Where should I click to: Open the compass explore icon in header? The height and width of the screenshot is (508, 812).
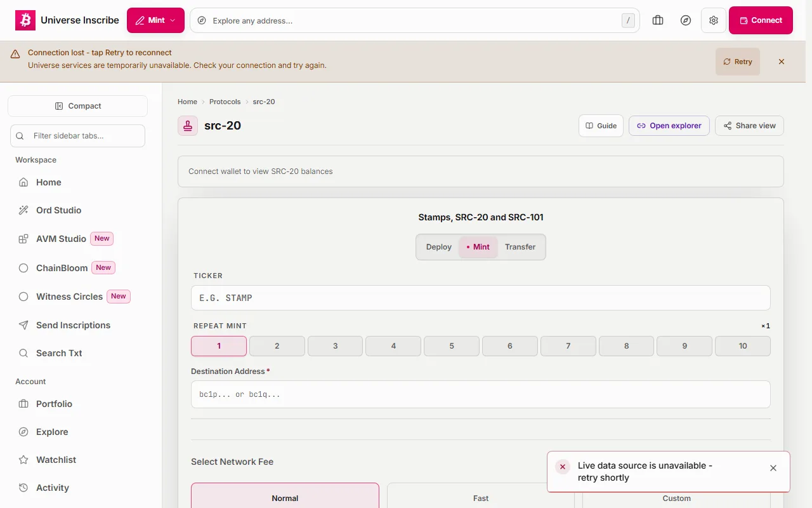(x=686, y=20)
